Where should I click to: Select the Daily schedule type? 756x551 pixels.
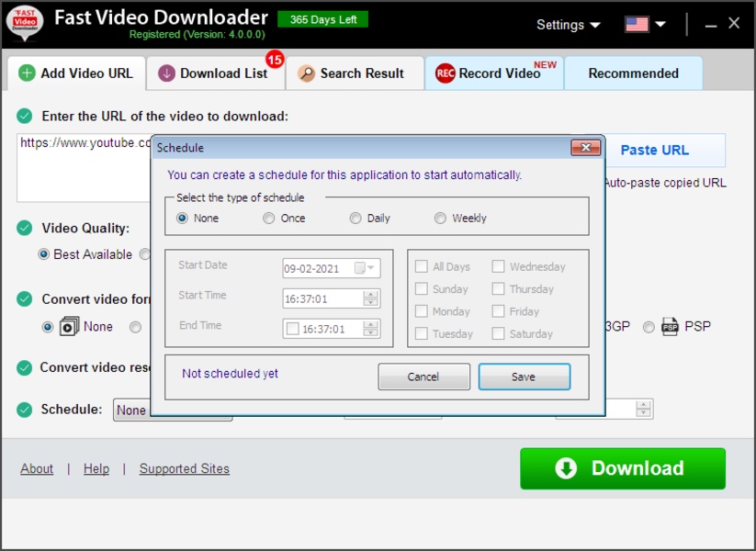(x=355, y=219)
